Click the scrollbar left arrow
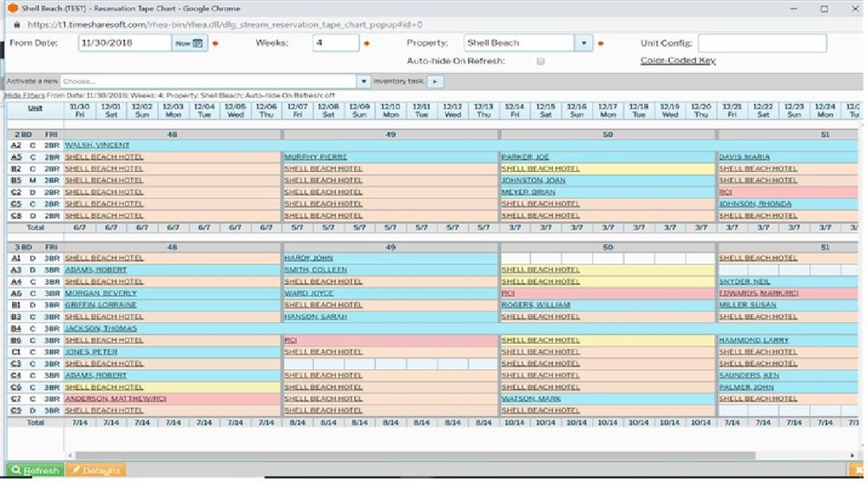 pos(69,455)
